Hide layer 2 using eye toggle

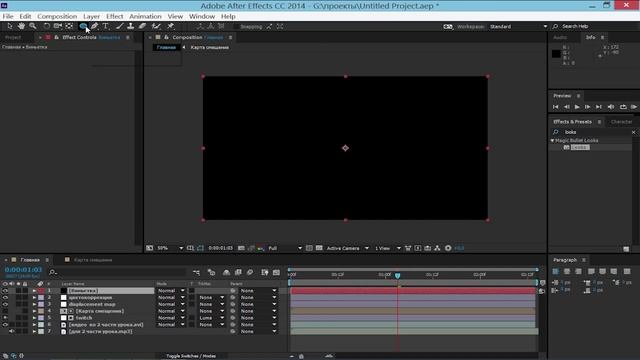tap(5, 298)
